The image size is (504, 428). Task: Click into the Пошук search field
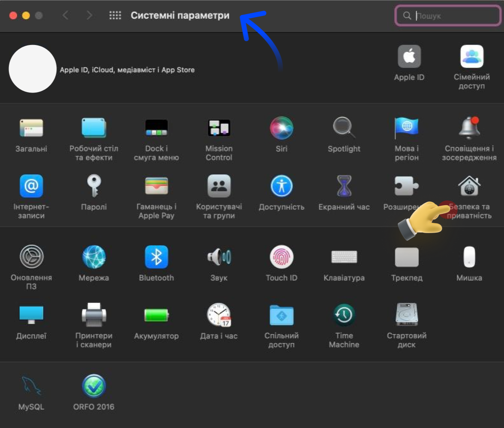point(448,15)
